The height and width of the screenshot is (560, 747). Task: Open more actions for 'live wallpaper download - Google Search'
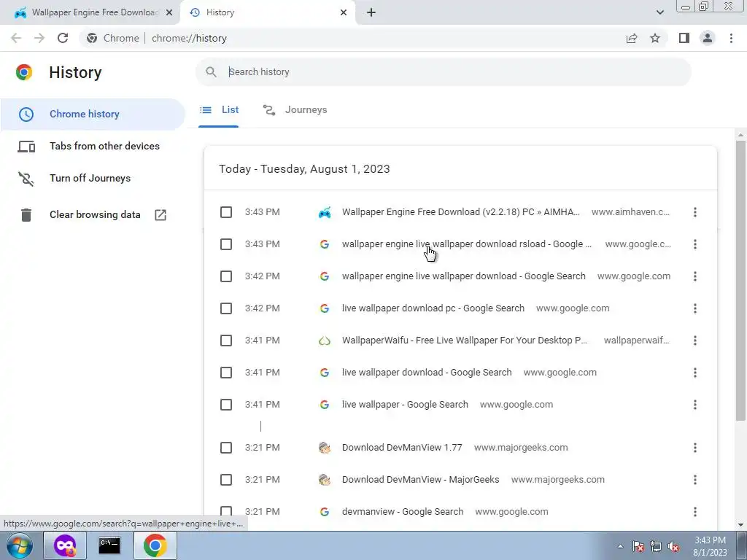point(695,373)
